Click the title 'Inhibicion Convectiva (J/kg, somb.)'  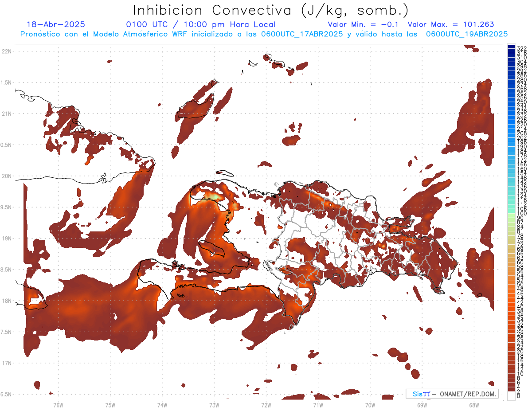[270, 11]
